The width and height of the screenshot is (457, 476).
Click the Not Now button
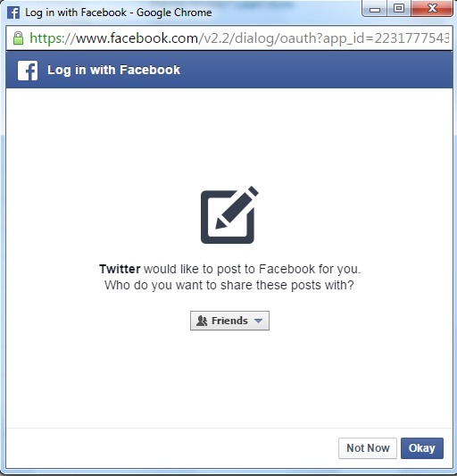(368, 448)
